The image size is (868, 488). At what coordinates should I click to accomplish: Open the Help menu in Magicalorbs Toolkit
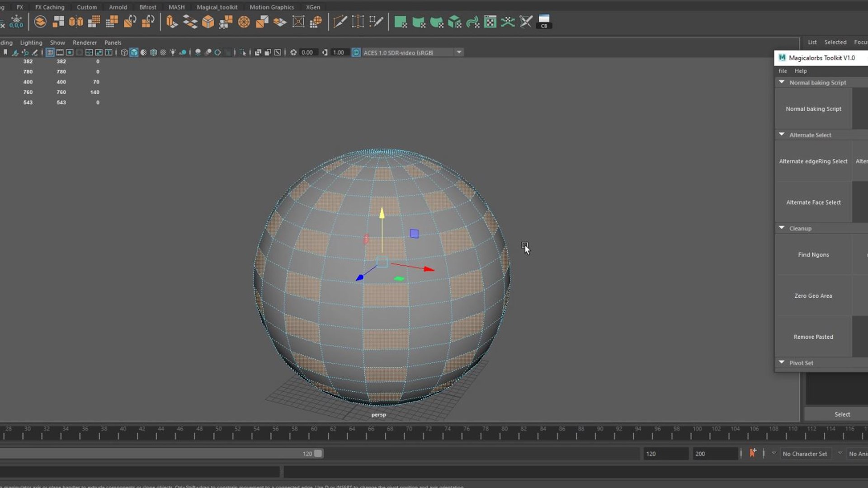pyautogui.click(x=801, y=71)
